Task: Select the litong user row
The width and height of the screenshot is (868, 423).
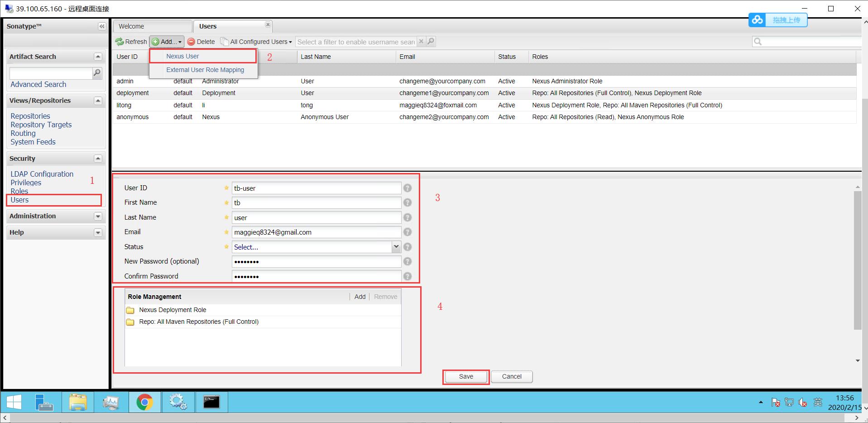Action: (484, 105)
